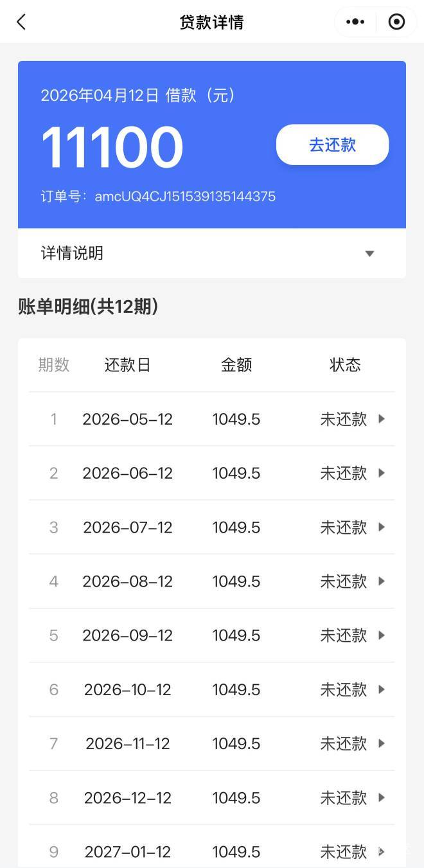Tap the 还款日 column header

pos(128,365)
